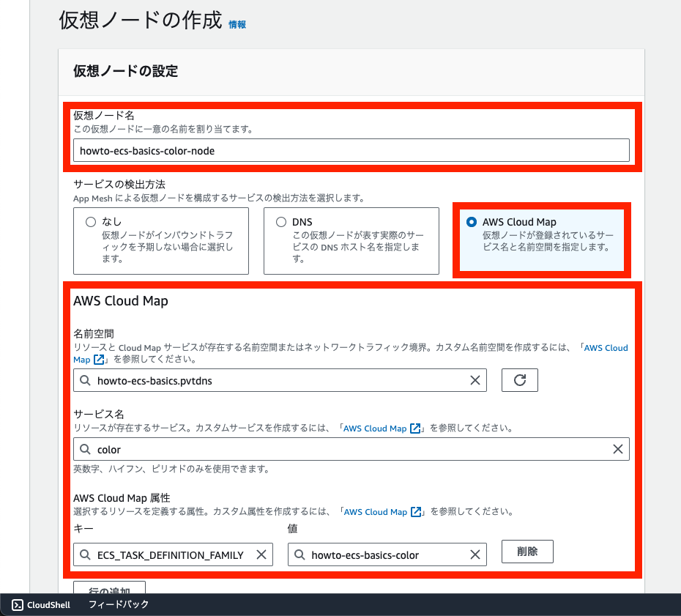
Task: Open the AWS Cloud link in 名前空間 description
Action: tap(606, 348)
